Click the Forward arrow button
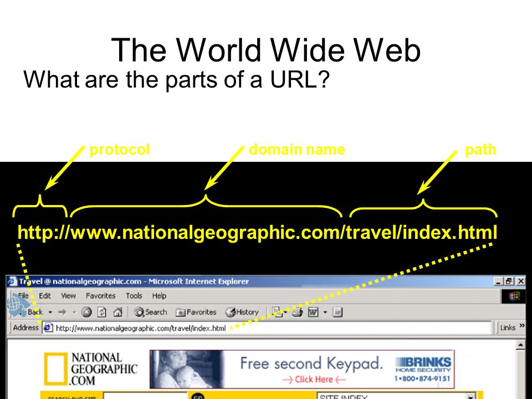The image size is (532, 399). pyautogui.click(x=63, y=312)
